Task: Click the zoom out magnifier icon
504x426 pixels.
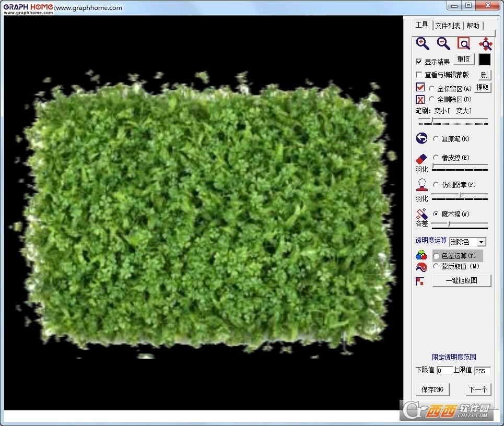Action: pyautogui.click(x=443, y=44)
